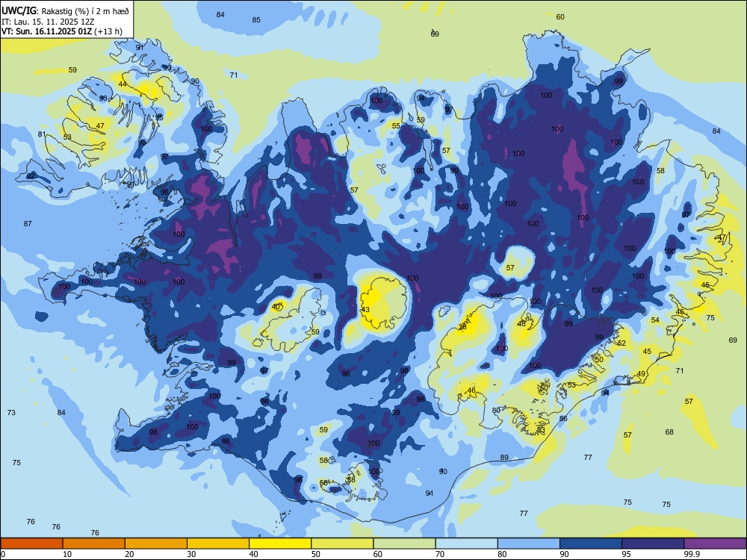The image size is (747, 560).
Task: Click the humidity value 52 near the southeast coast
Action: click(622, 343)
